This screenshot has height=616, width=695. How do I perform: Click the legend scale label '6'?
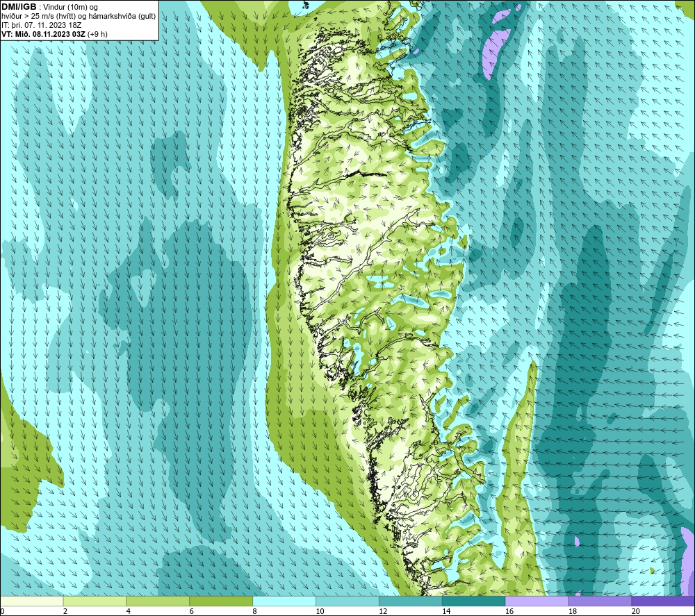pos(192,611)
